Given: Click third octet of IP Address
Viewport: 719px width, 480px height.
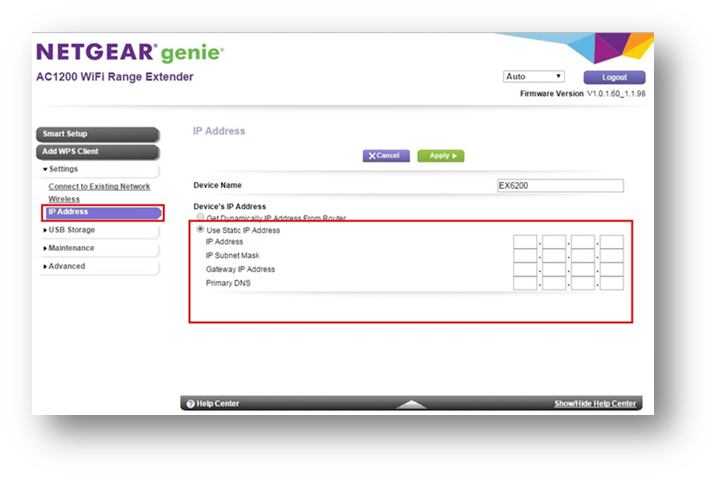Looking at the screenshot, I should coord(583,242).
